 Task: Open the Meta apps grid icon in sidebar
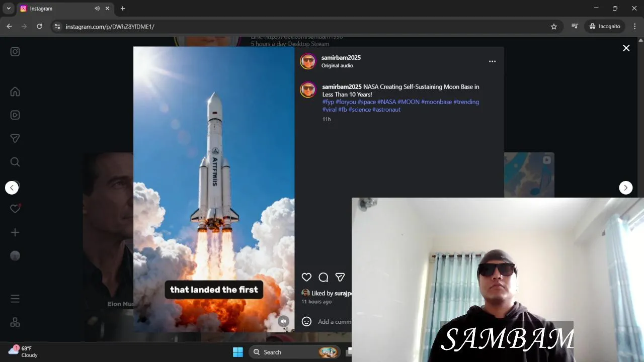tap(15, 322)
